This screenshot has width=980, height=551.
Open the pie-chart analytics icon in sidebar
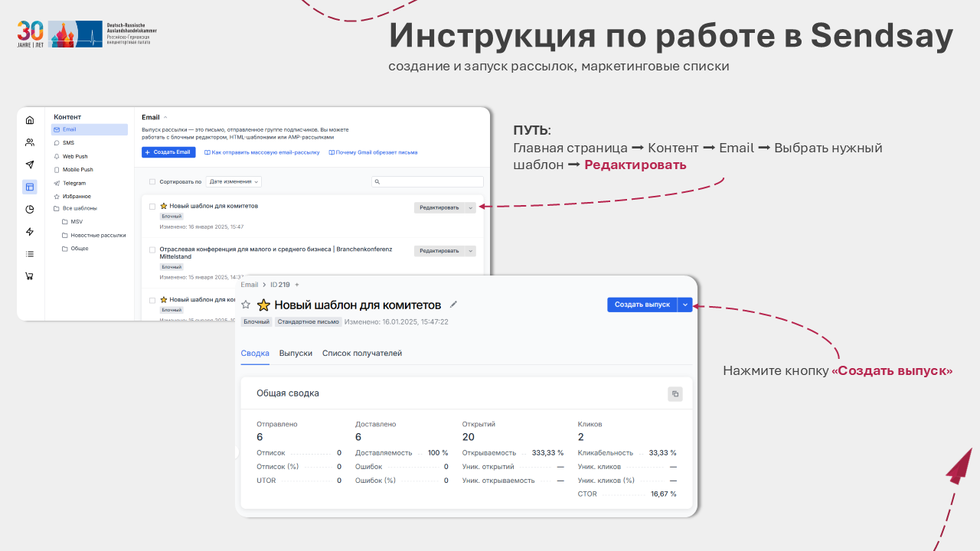click(x=30, y=209)
